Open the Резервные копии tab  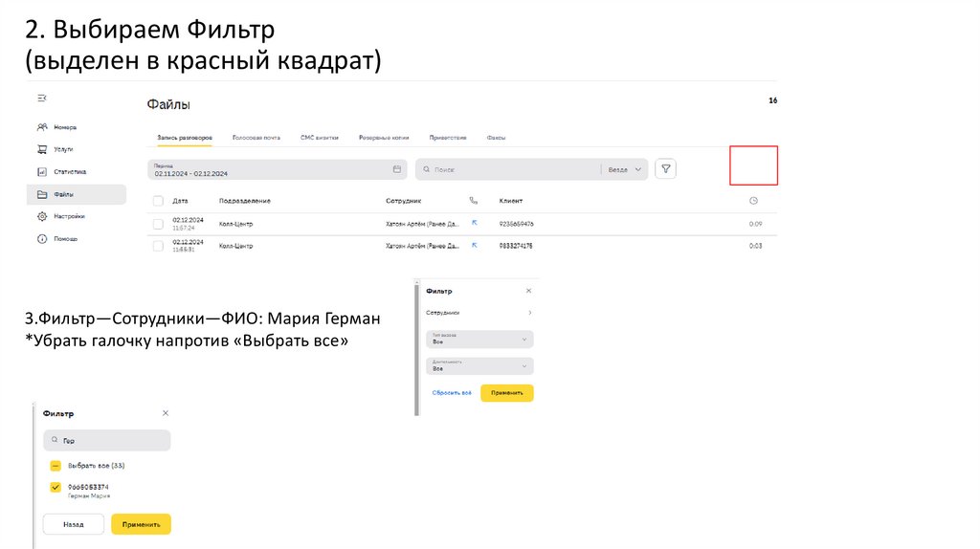(384, 138)
